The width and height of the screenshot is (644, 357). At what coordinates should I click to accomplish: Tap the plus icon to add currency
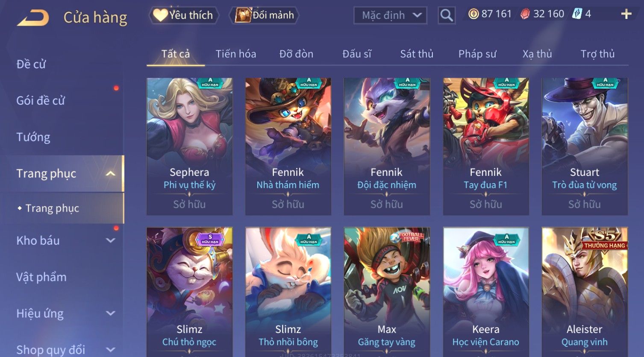point(626,14)
